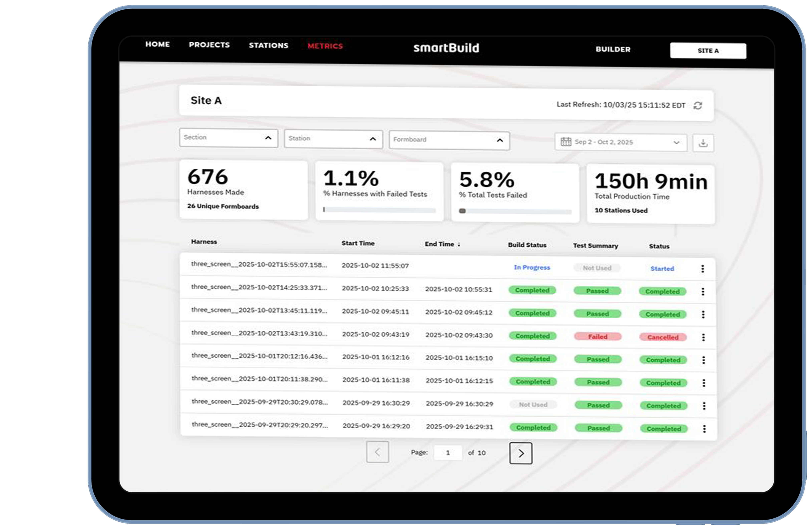The width and height of the screenshot is (812, 531).
Task: Switch to the Stations menu item
Action: click(269, 45)
